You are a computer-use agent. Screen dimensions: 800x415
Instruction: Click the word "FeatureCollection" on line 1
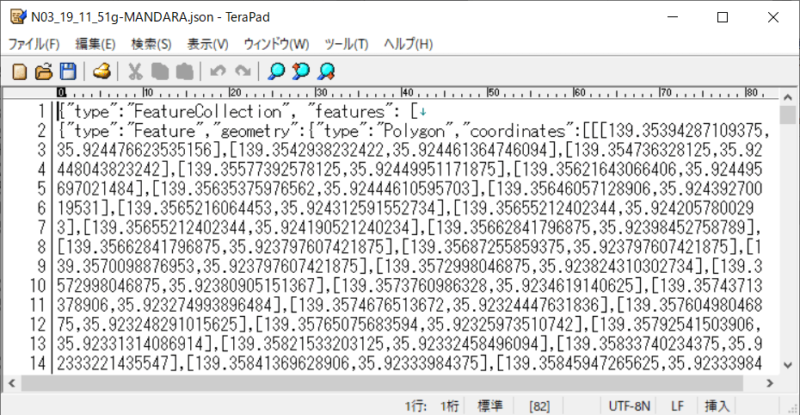point(208,111)
